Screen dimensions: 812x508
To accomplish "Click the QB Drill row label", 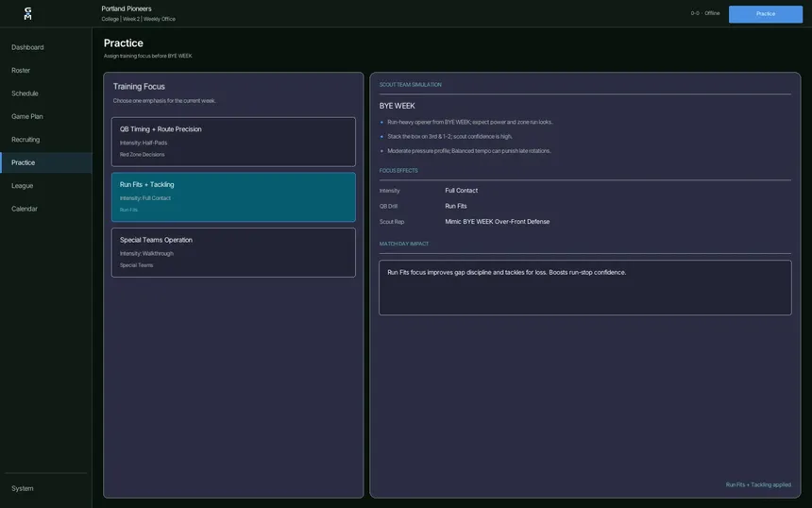I will [x=388, y=206].
